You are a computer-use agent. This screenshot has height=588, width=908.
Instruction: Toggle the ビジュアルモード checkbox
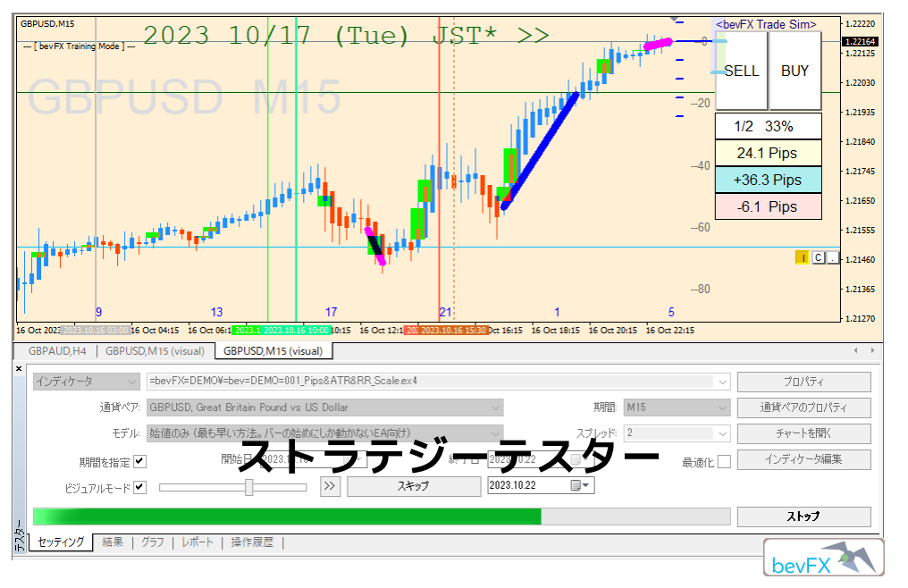(x=139, y=487)
